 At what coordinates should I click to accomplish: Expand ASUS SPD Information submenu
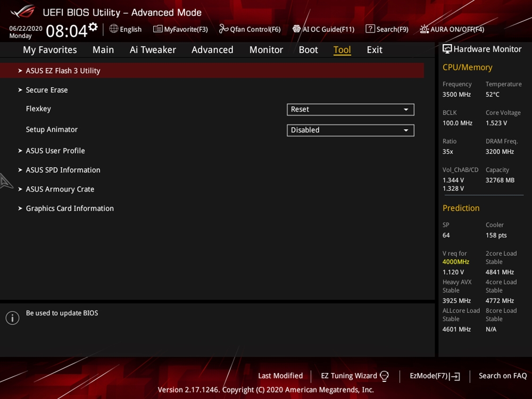click(63, 170)
